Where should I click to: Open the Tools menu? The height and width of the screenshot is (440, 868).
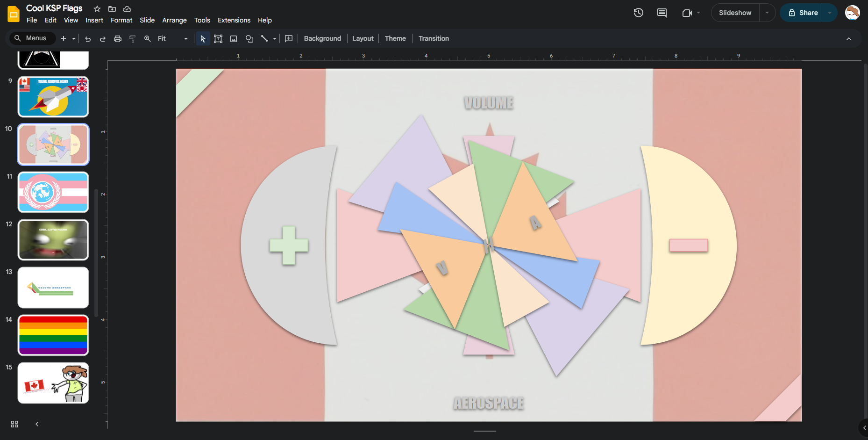coord(202,20)
